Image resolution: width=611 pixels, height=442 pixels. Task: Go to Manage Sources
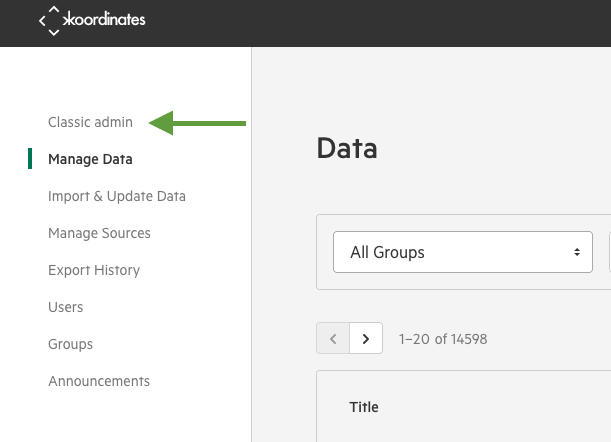(x=99, y=233)
